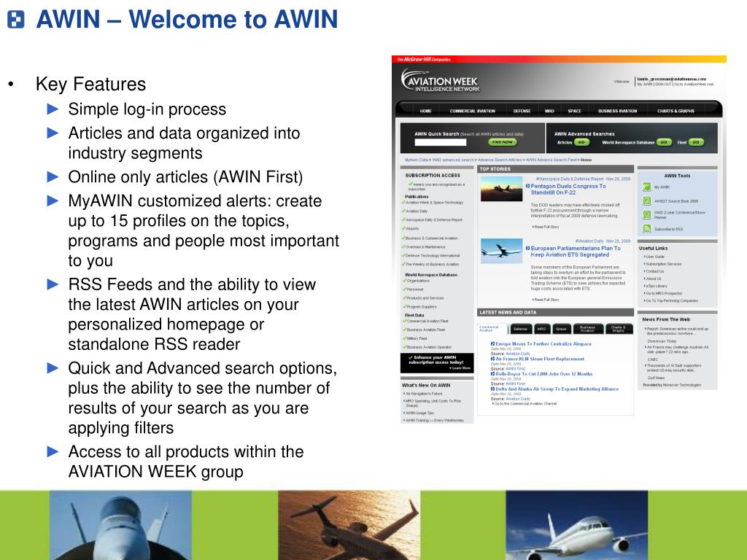Open the Conference/Show Planner icon
Screen dimensions: 747x560
coord(647,215)
